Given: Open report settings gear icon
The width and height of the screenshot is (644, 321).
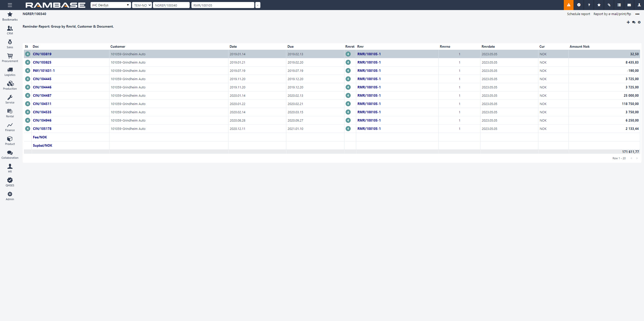Looking at the screenshot, I should [639, 22].
